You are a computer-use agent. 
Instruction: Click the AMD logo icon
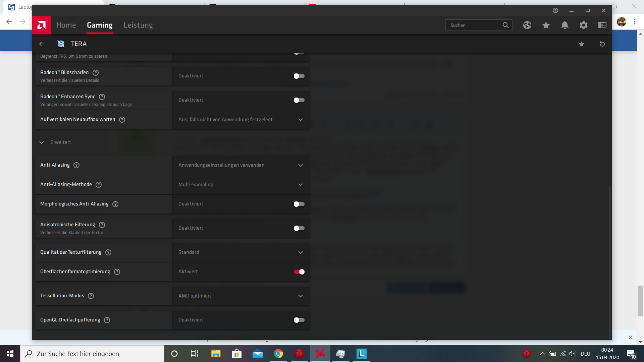click(42, 25)
